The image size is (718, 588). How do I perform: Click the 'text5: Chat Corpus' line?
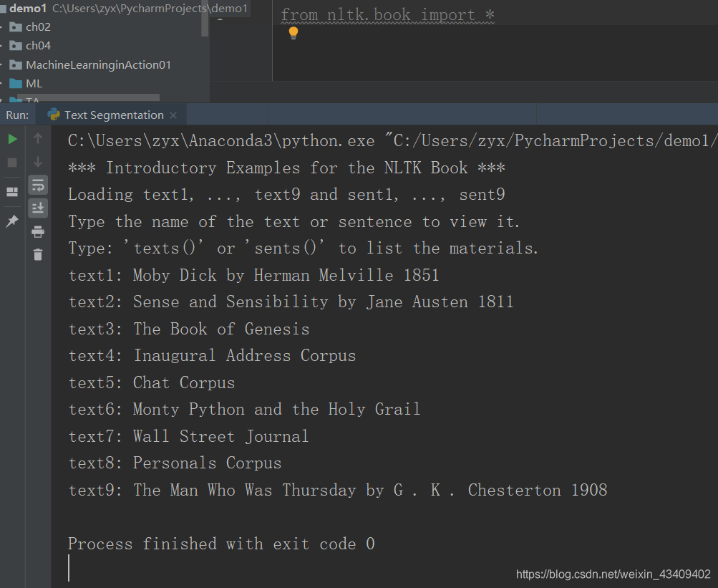click(x=152, y=382)
